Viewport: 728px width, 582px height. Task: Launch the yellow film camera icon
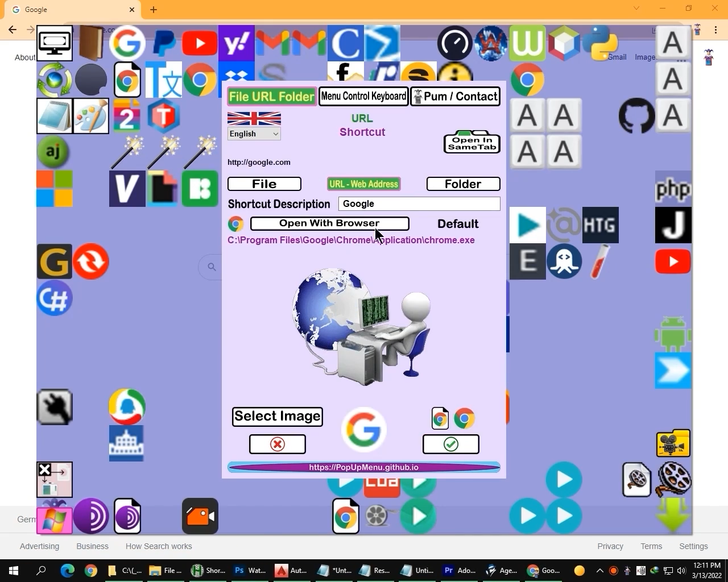pos(673,443)
